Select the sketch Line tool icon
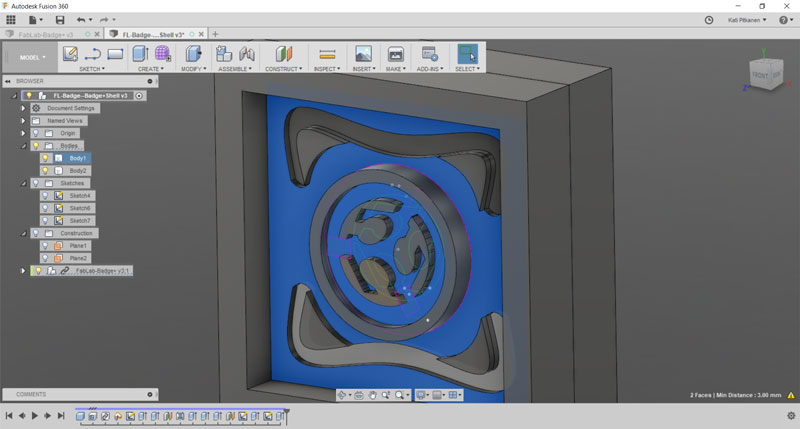This screenshot has height=429, width=800. coord(93,54)
